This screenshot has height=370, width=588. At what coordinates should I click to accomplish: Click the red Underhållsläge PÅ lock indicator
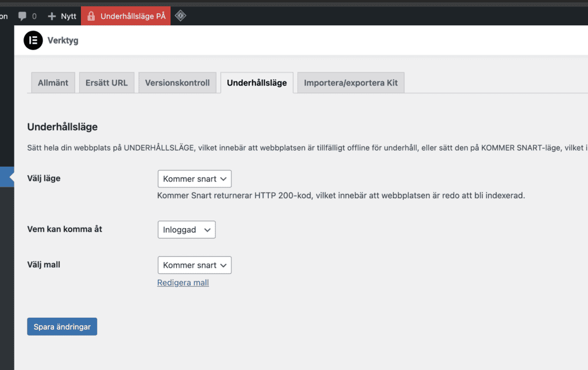pos(126,16)
